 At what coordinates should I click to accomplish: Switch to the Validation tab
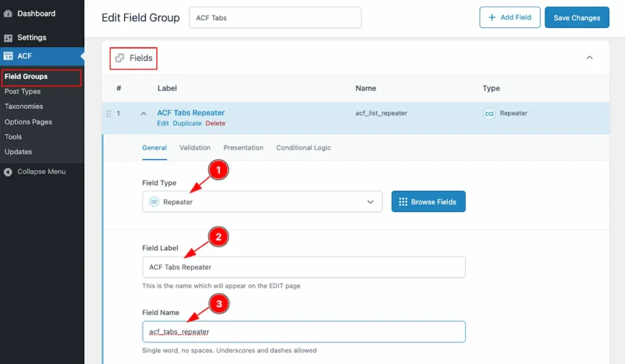195,148
